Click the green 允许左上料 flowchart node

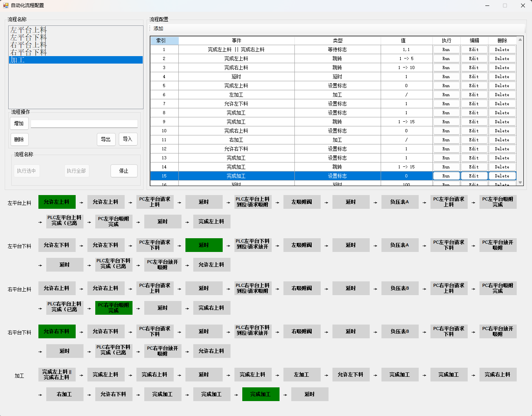click(57, 202)
